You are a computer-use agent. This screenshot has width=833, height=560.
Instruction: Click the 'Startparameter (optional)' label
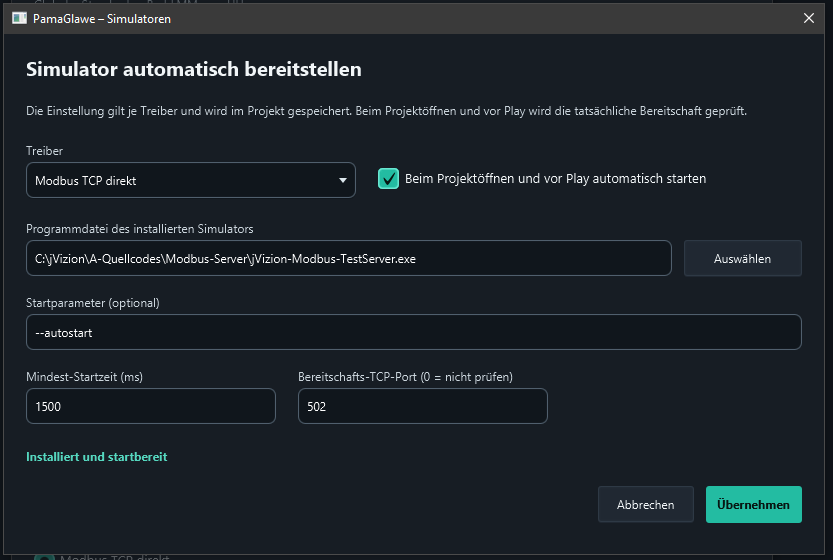tap(93, 303)
